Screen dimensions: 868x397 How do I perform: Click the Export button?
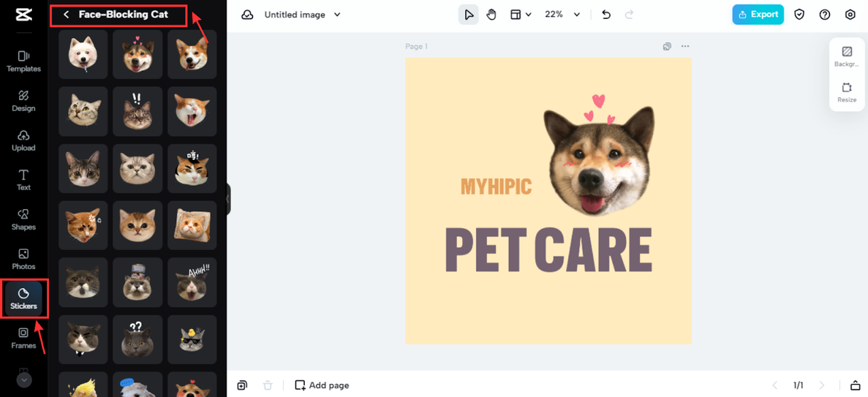pyautogui.click(x=758, y=14)
